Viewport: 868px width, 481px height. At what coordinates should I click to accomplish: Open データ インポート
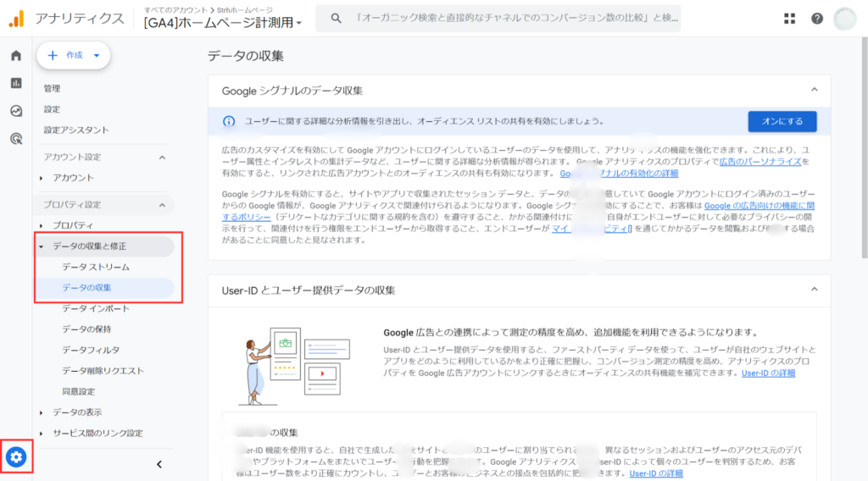[96, 308]
